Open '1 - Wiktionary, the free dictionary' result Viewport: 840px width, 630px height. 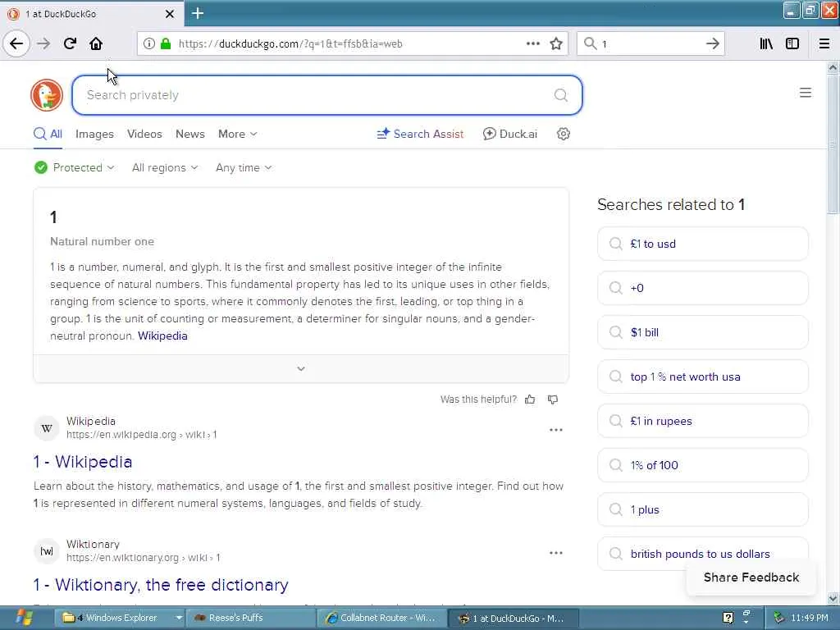click(161, 584)
